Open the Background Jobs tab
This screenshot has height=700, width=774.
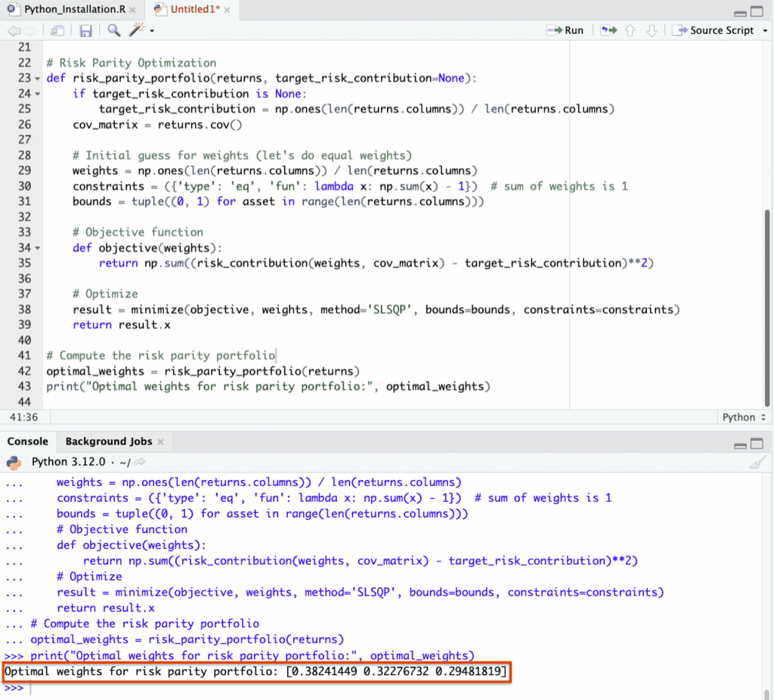pos(108,441)
